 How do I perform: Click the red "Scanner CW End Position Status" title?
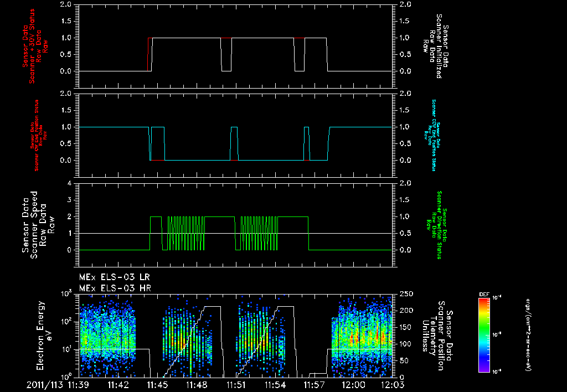(37, 136)
